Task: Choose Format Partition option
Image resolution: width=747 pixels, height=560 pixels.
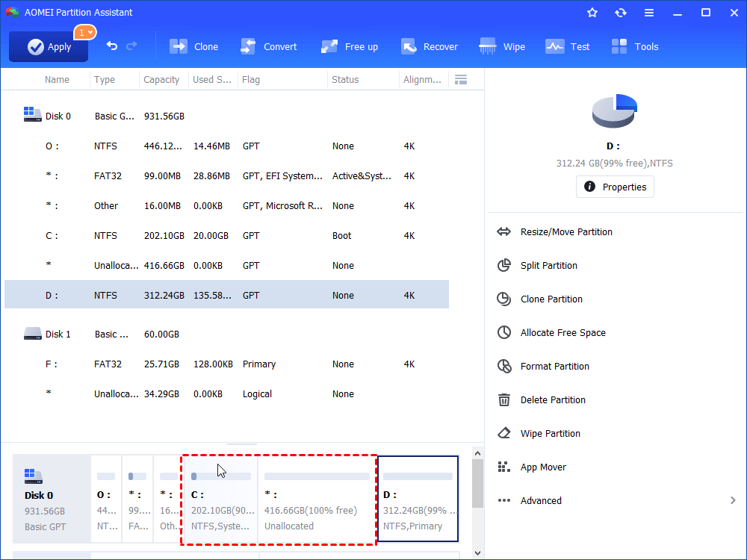Action: [x=554, y=366]
